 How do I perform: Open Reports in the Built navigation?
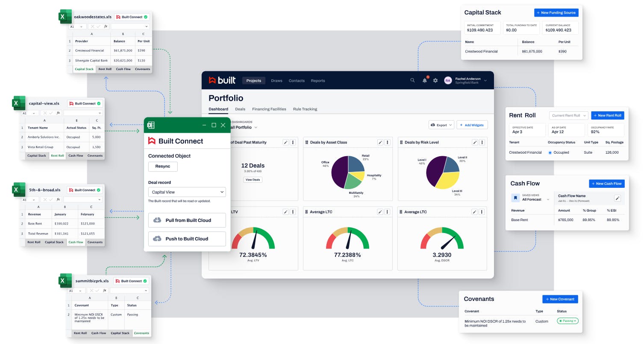318,81
